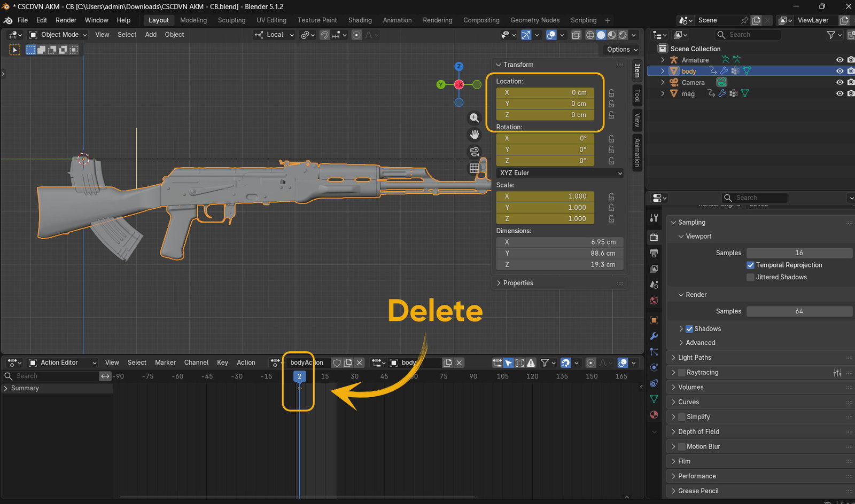Open the Render menu

click(66, 20)
